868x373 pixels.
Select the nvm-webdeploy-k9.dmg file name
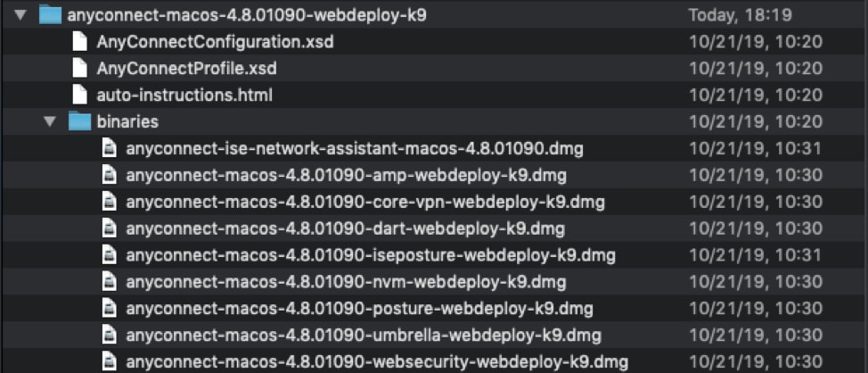(346, 282)
